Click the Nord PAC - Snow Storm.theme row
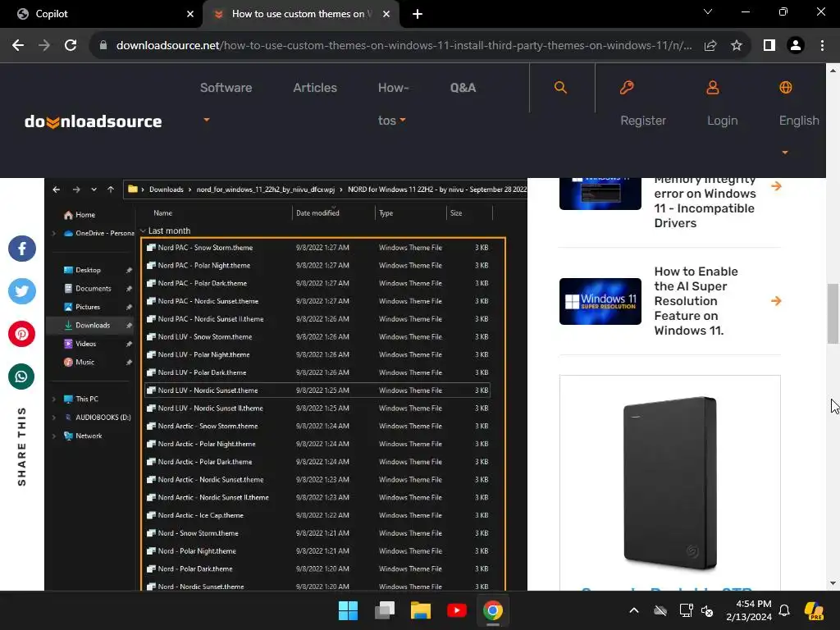This screenshot has height=630, width=840. coord(317,248)
